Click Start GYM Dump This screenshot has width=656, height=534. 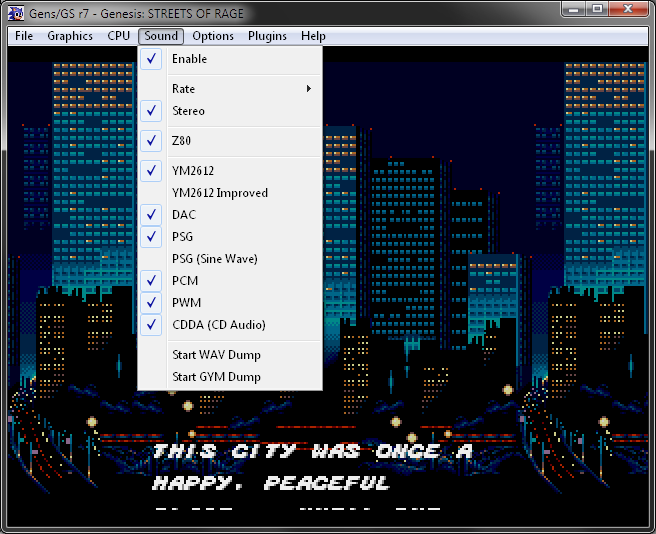[216, 377]
